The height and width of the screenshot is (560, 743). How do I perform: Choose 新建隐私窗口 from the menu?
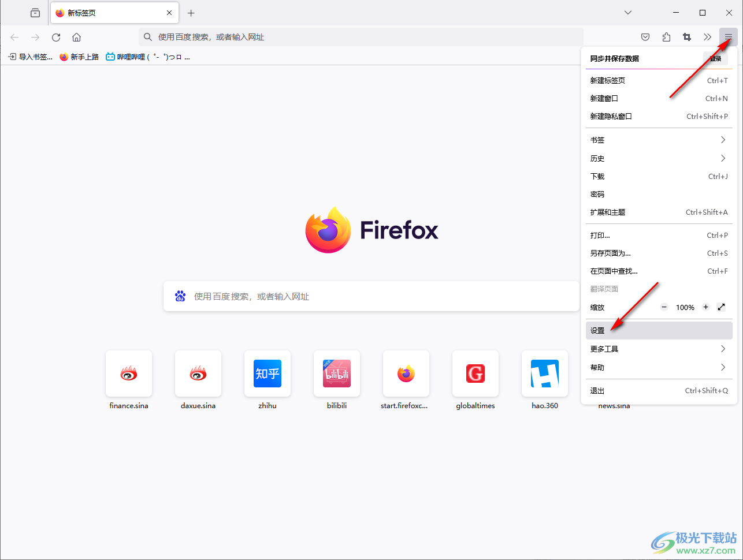[x=659, y=117]
